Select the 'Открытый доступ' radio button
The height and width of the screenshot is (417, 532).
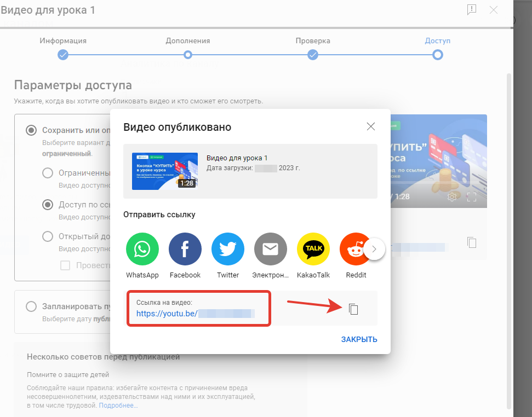[x=48, y=236]
